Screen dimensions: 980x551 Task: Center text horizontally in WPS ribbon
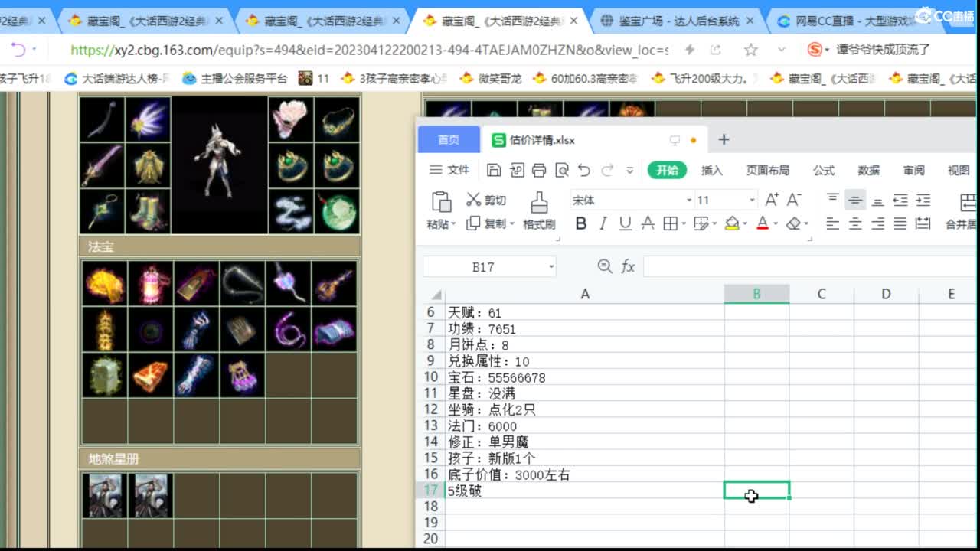pyautogui.click(x=855, y=223)
